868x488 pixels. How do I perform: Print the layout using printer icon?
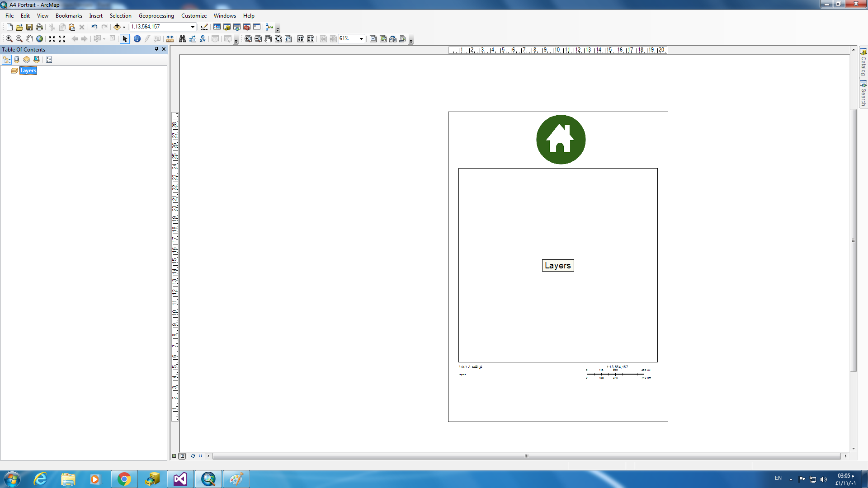pyautogui.click(x=39, y=27)
